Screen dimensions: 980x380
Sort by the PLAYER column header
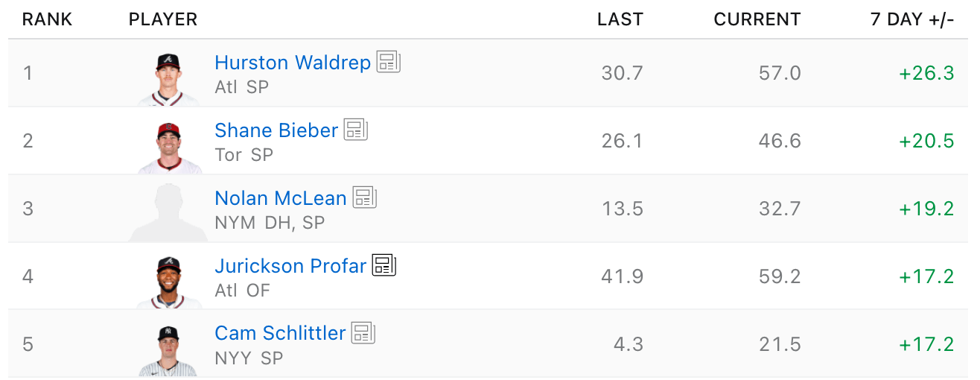(163, 20)
